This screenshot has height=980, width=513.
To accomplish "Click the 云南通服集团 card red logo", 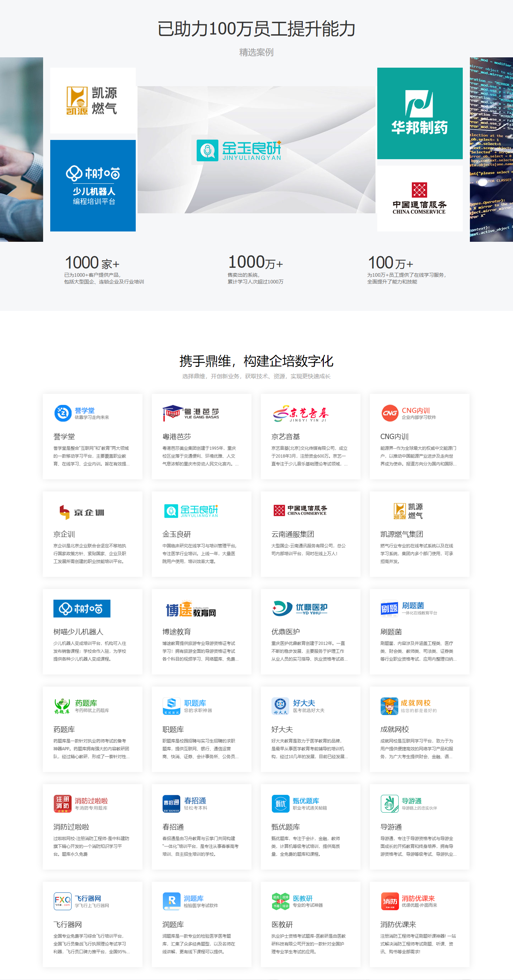I will tap(300, 511).
